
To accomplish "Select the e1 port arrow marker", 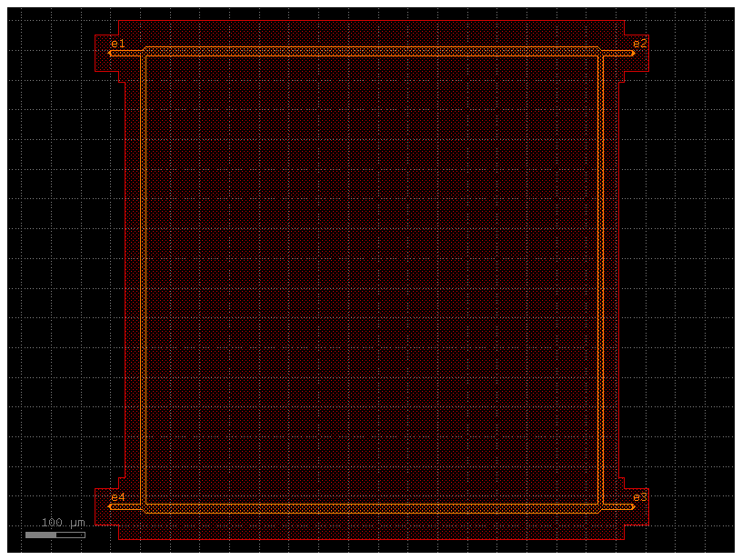I will 111,53.
